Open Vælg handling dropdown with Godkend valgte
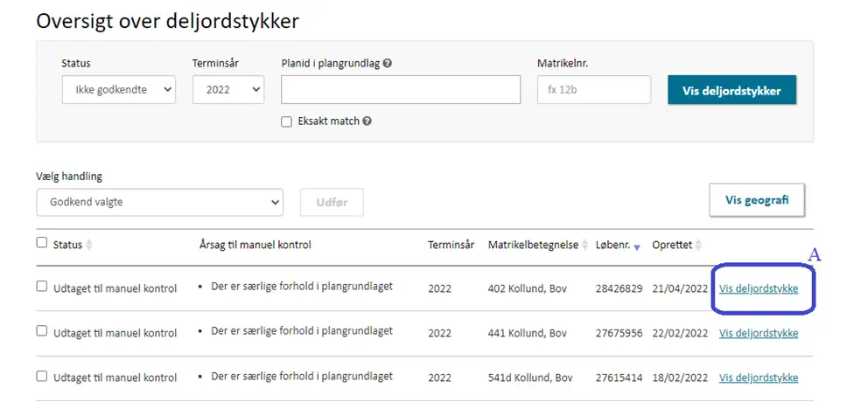868x402 pixels. pos(159,202)
